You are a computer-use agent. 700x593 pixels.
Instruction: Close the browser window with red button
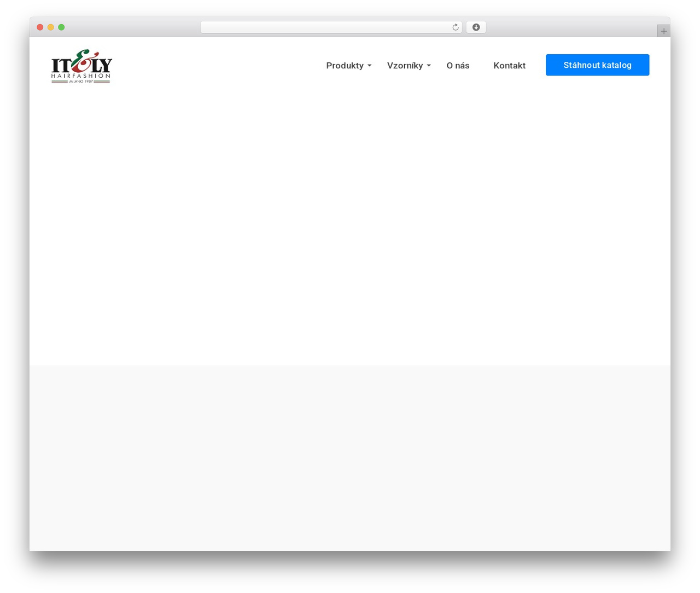click(40, 27)
